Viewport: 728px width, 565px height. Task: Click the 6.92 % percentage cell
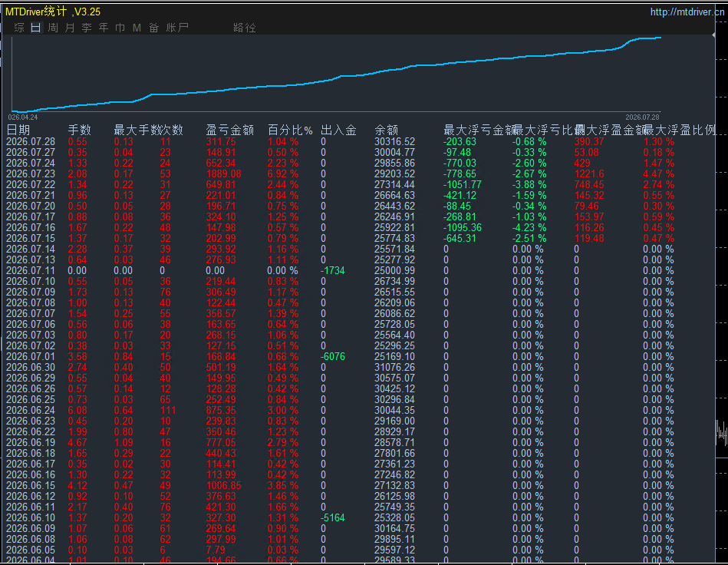tap(283, 173)
